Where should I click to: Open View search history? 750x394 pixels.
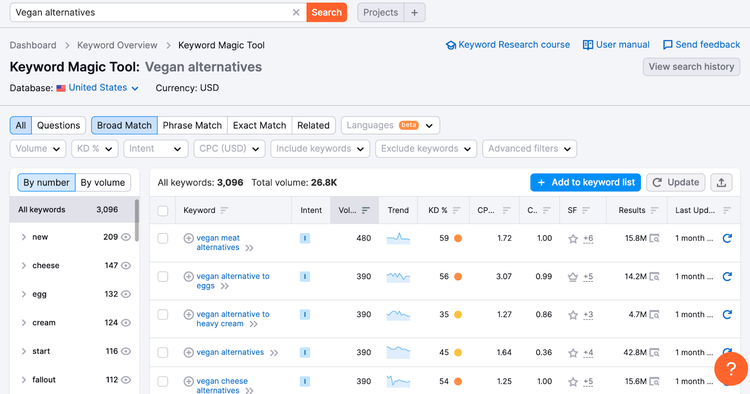691,67
